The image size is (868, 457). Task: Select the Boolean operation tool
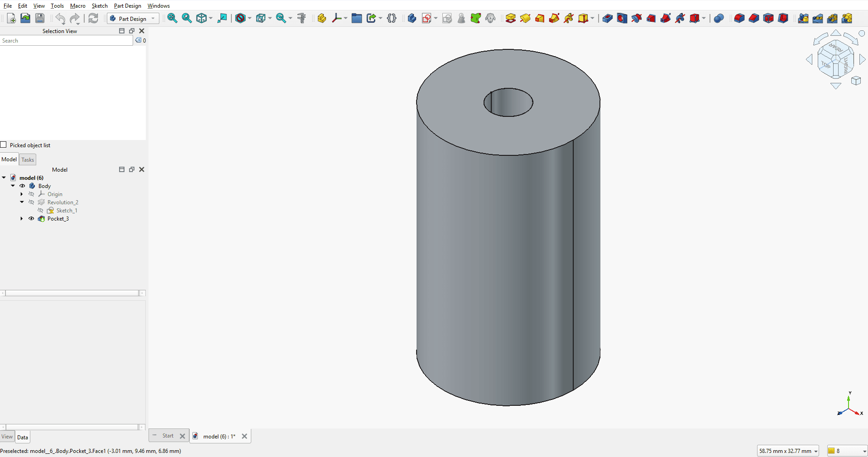pyautogui.click(x=719, y=18)
